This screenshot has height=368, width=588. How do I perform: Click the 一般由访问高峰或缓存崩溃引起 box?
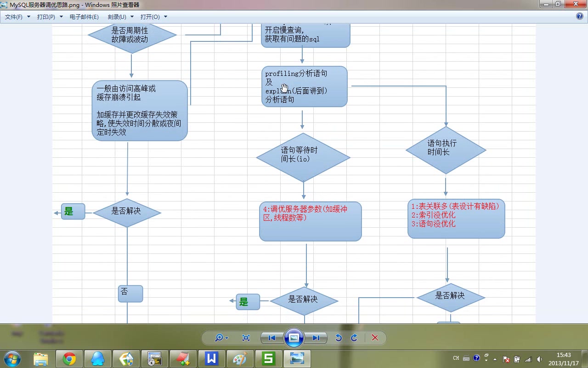(x=140, y=110)
